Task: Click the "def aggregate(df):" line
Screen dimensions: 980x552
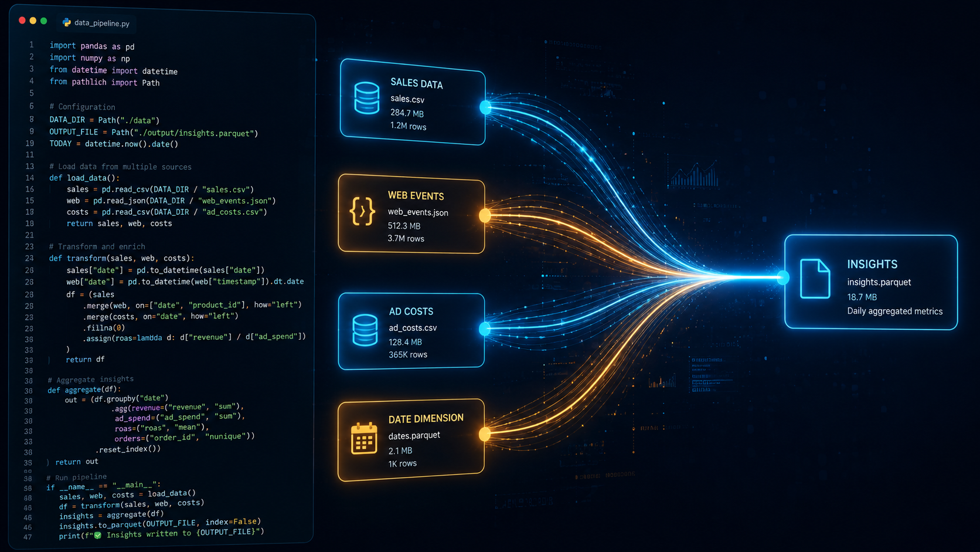Action: 84,390
